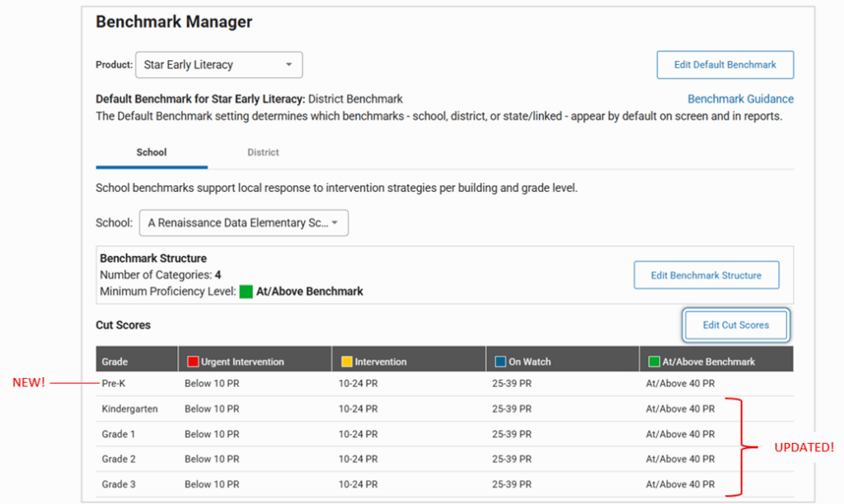The image size is (844, 504).
Task: Click the Kindergarten grade row
Action: point(129,409)
